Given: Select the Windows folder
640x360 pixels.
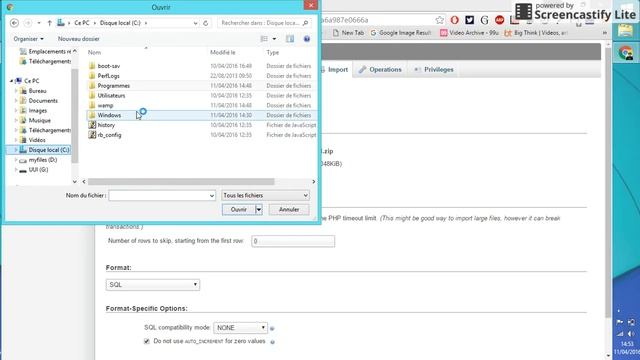Looking at the screenshot, I should (x=202, y=115).
